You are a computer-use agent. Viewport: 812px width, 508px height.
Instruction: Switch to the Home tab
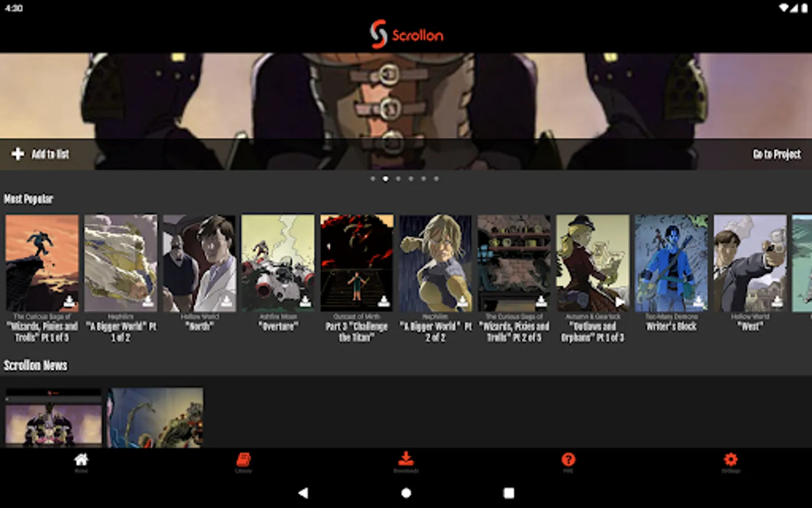tap(81, 462)
